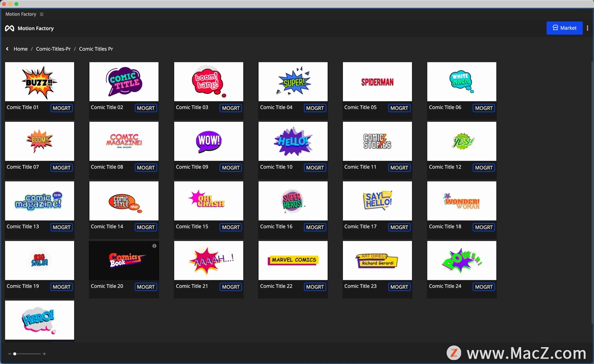Open the Comic-Titles-Pr breadcrumb folder
This screenshot has height=364, width=594.
pos(53,49)
